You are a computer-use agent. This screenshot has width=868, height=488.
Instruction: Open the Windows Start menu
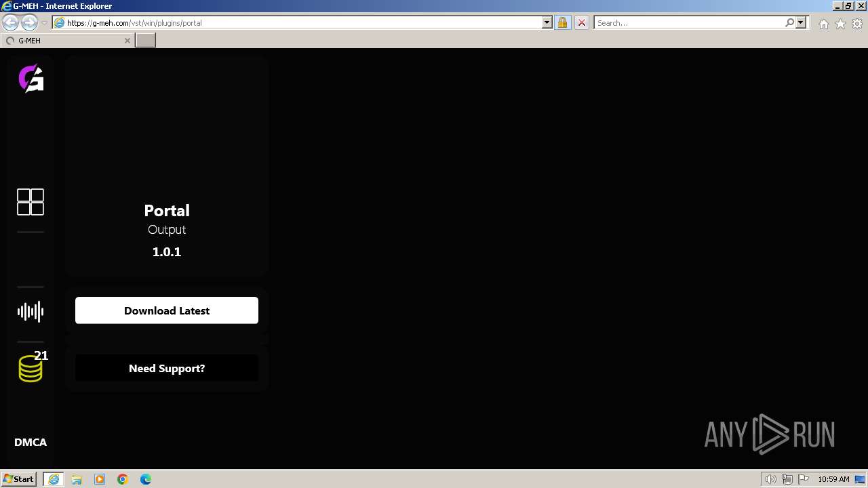point(19,479)
